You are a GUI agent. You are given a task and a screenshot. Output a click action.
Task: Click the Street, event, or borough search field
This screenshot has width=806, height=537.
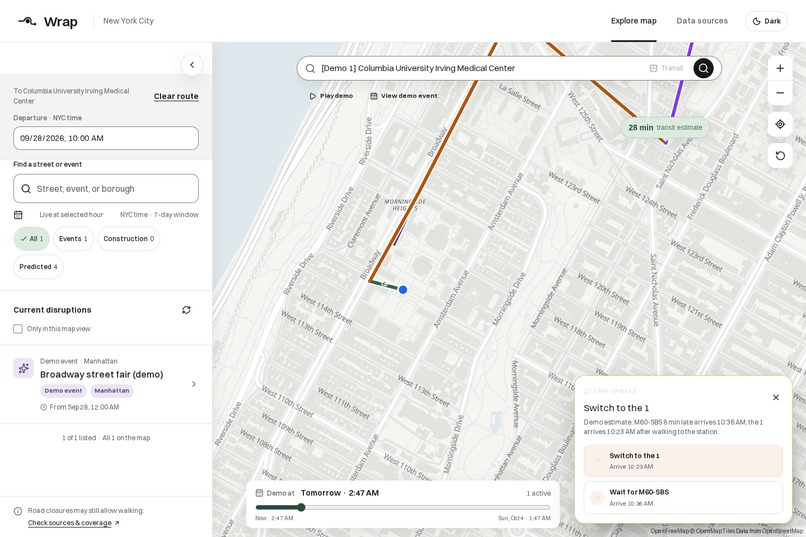106,189
